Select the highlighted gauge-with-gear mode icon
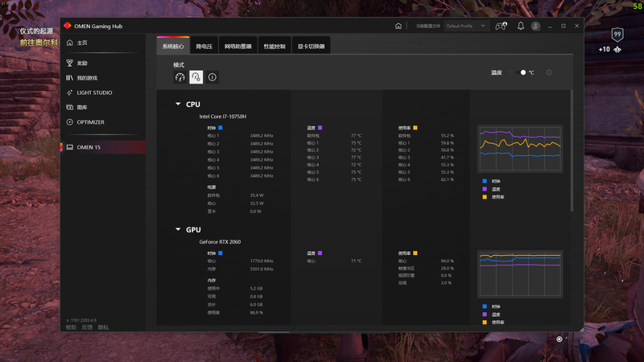644x362 pixels. click(196, 77)
